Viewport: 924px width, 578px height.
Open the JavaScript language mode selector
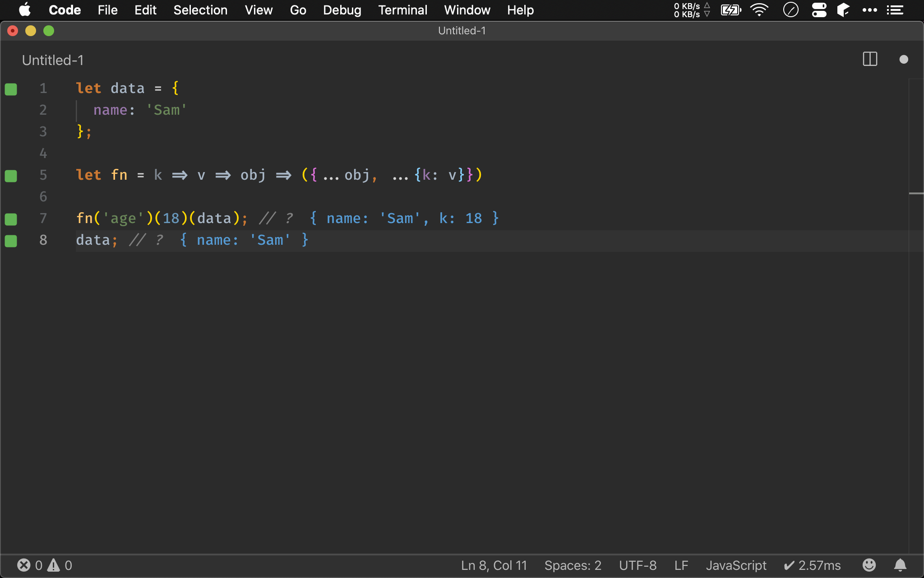[736, 565]
